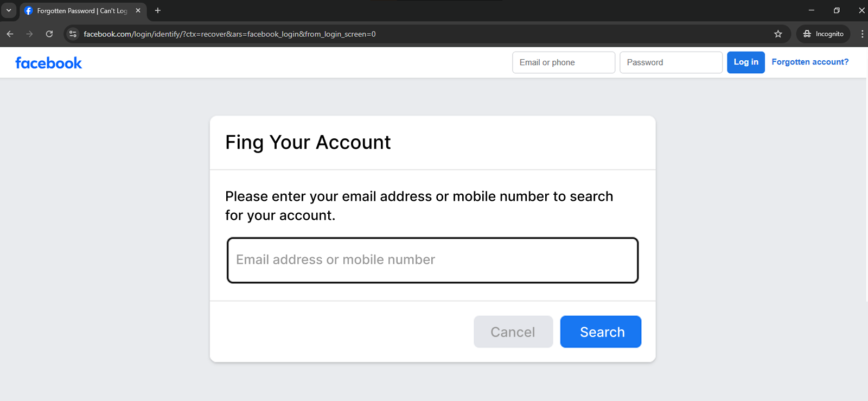Click the blue Search button
The width and height of the screenshot is (868, 401).
(601, 332)
